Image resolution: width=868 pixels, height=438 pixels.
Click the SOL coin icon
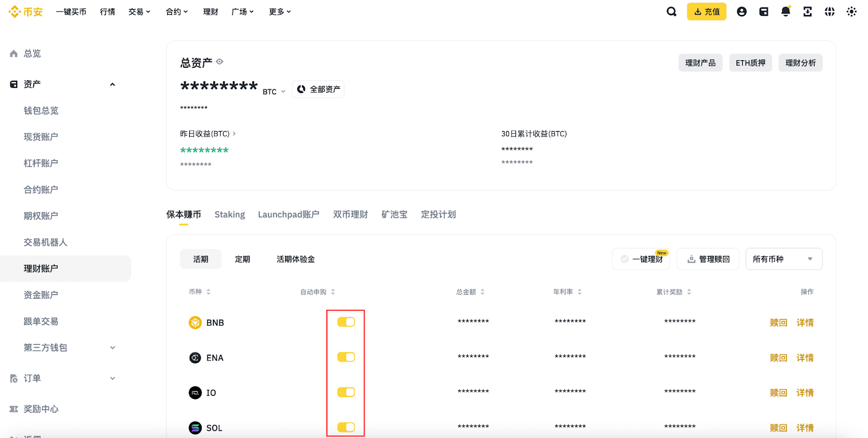[x=195, y=428]
